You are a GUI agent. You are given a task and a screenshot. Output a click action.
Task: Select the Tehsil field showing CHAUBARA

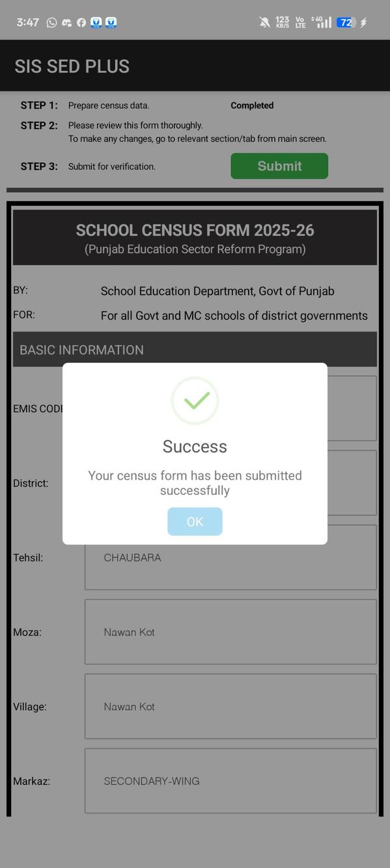(230, 557)
